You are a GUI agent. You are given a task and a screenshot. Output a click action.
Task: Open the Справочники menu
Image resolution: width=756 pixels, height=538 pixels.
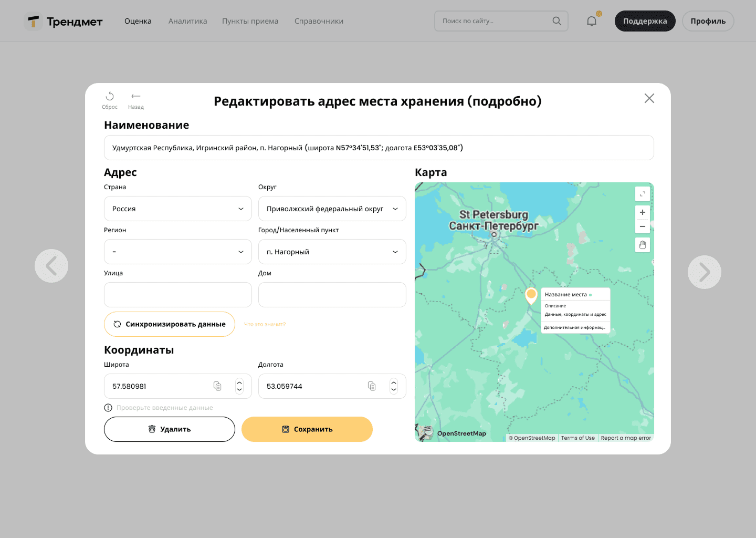[319, 21]
